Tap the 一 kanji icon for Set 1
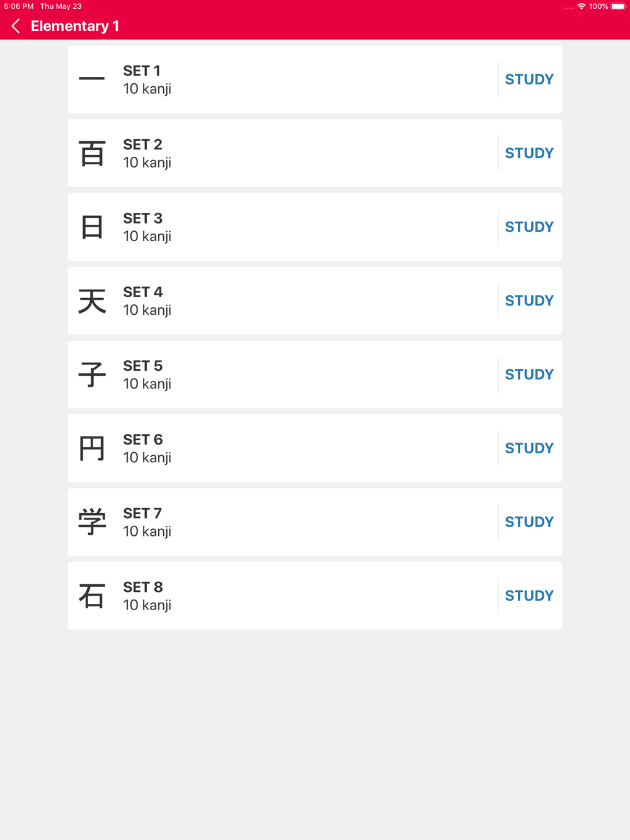This screenshot has height=840, width=630. [x=92, y=79]
